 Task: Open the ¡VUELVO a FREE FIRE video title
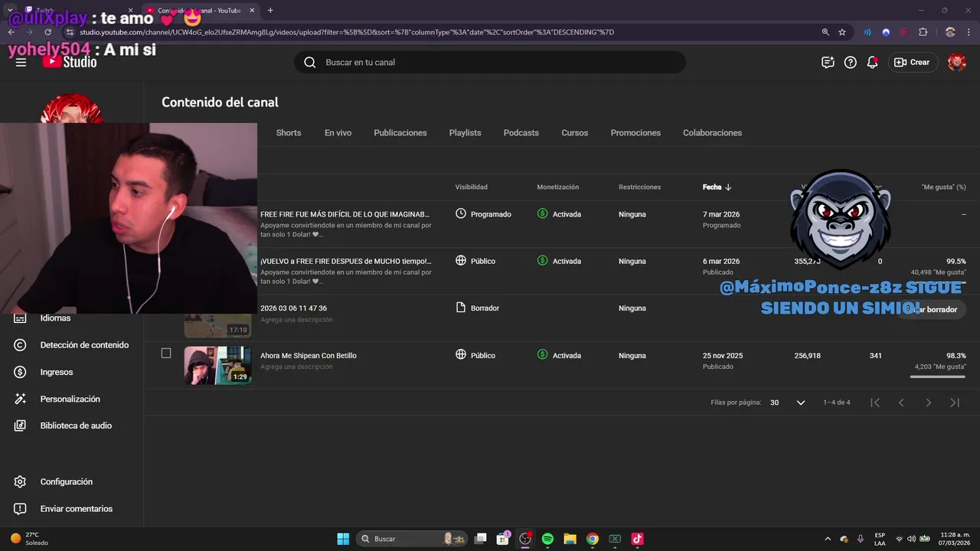point(345,261)
